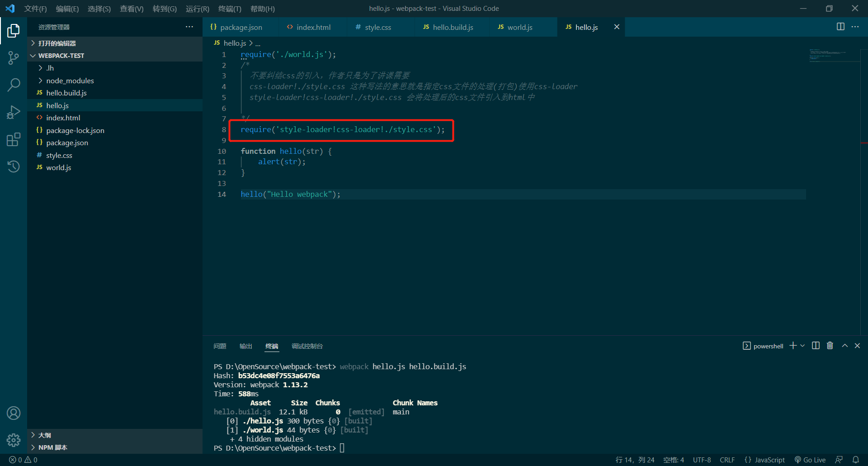Screen dimensions: 868x466
Task: Close the terminal panel
Action: [857, 346]
